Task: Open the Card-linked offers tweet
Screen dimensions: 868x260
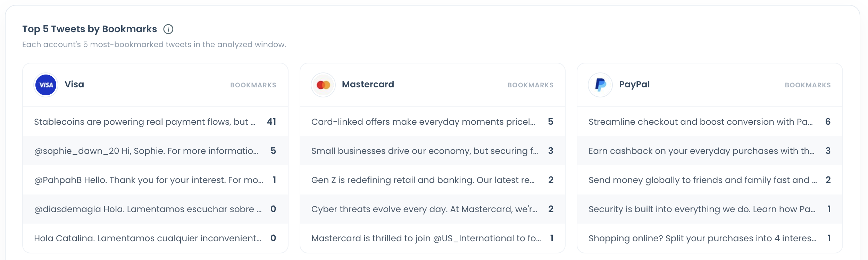Action: click(433, 122)
